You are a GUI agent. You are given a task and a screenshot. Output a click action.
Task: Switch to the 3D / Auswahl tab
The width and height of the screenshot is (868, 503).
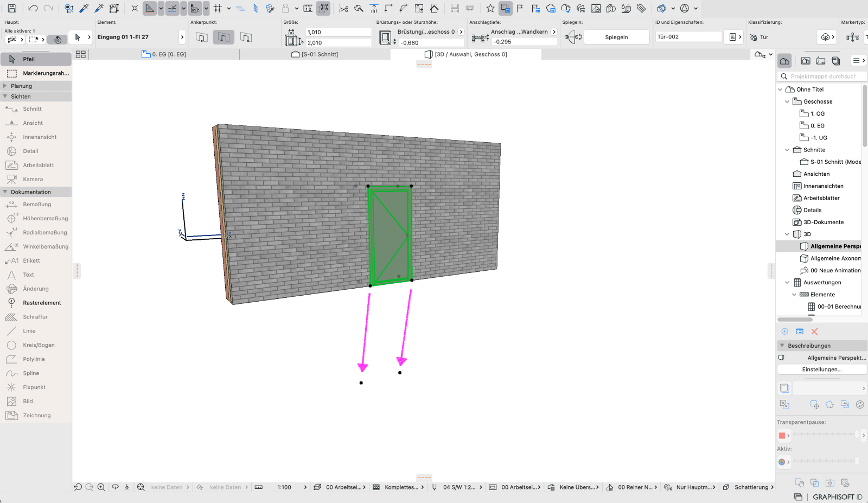(x=466, y=54)
